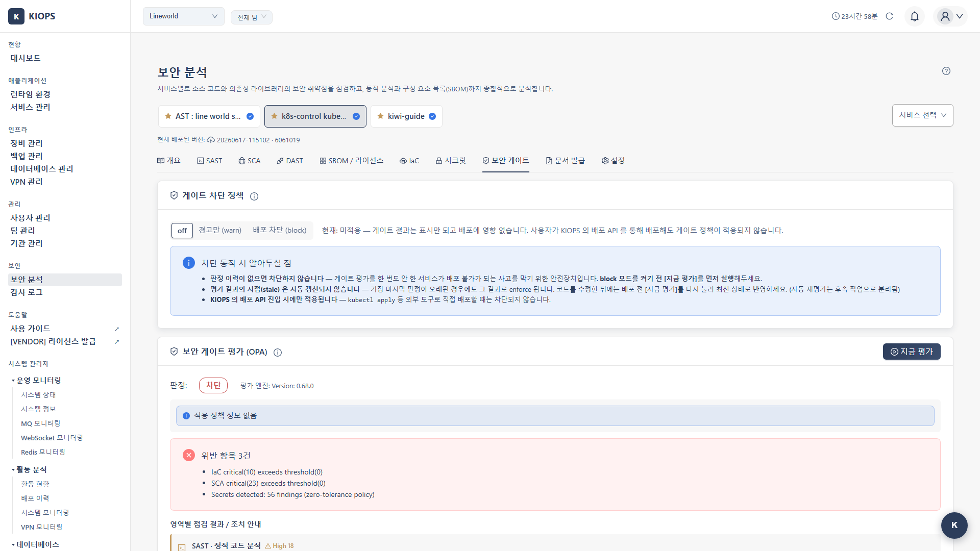This screenshot has width=980, height=551.
Task: Click the star on k8s-control chip
Action: [x=274, y=116]
